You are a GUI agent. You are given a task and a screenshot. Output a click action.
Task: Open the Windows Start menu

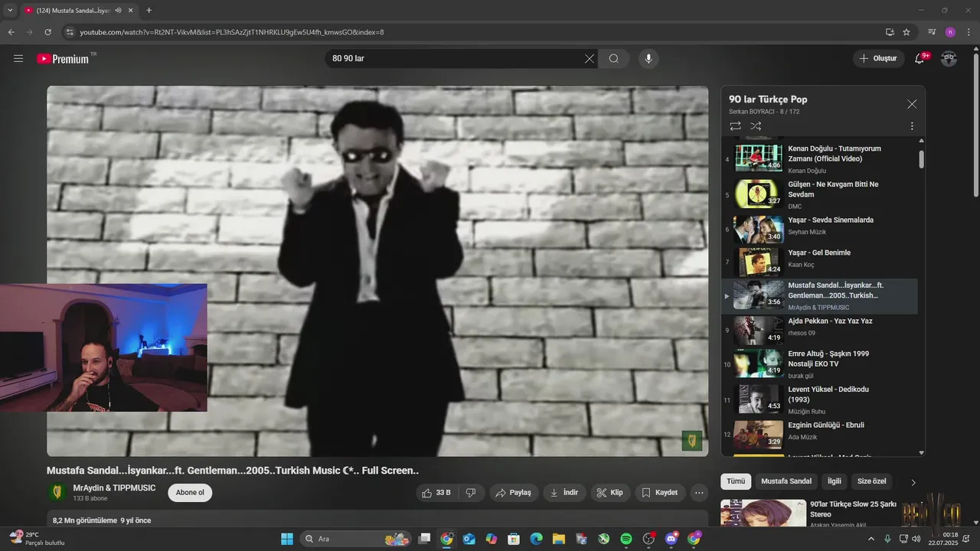click(287, 539)
